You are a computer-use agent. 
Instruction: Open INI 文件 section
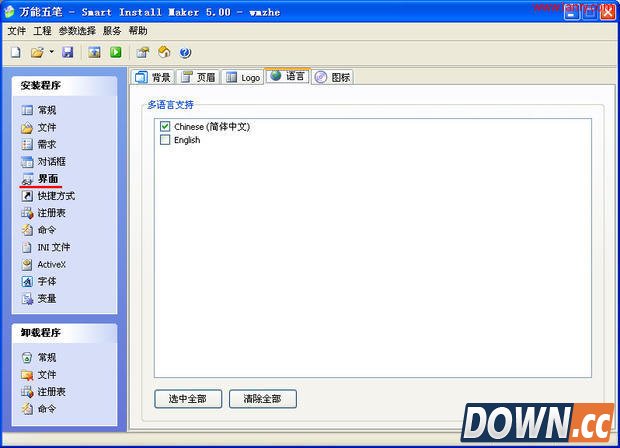(45, 247)
